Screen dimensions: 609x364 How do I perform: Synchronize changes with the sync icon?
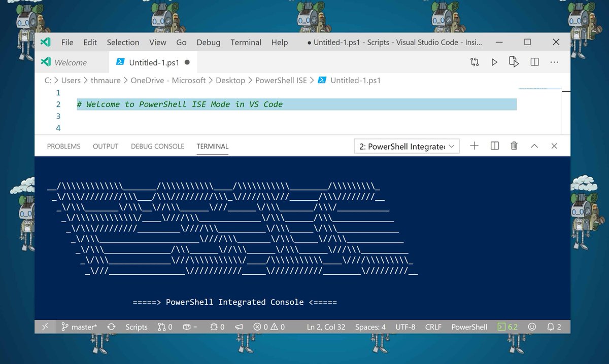pyautogui.click(x=111, y=327)
